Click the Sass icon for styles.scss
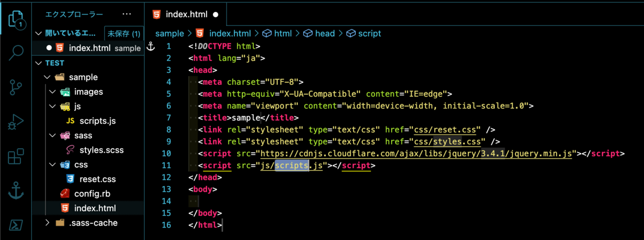 click(70, 150)
